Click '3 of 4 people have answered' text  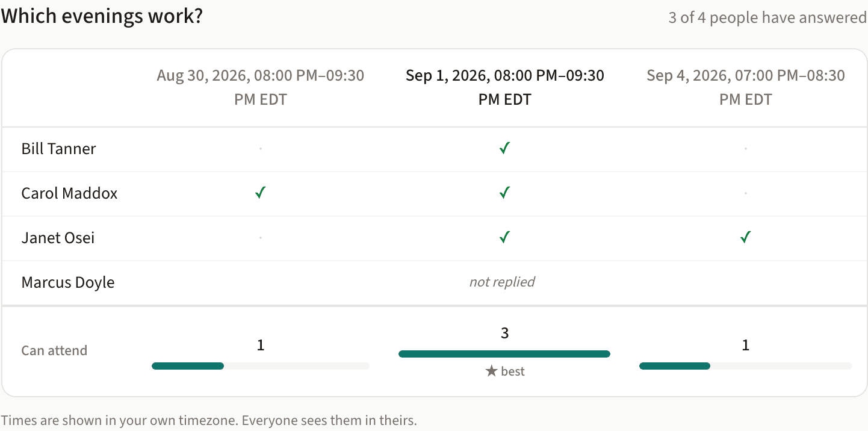767,17
